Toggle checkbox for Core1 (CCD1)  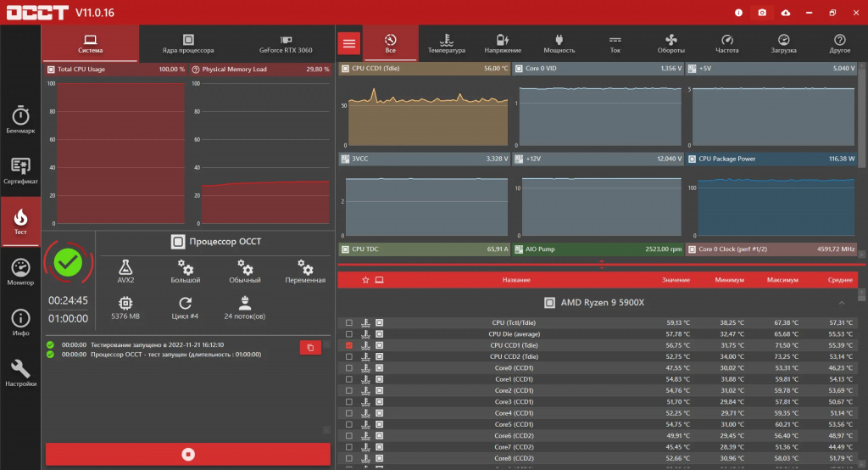(348, 379)
